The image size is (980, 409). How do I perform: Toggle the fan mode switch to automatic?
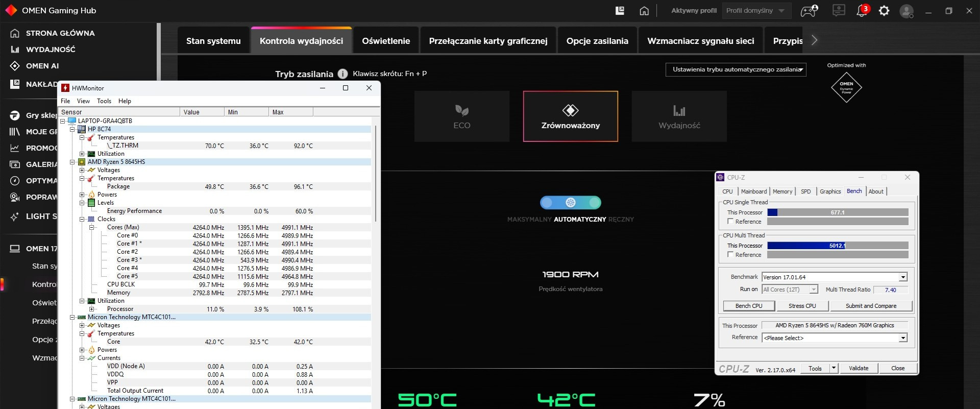point(570,203)
